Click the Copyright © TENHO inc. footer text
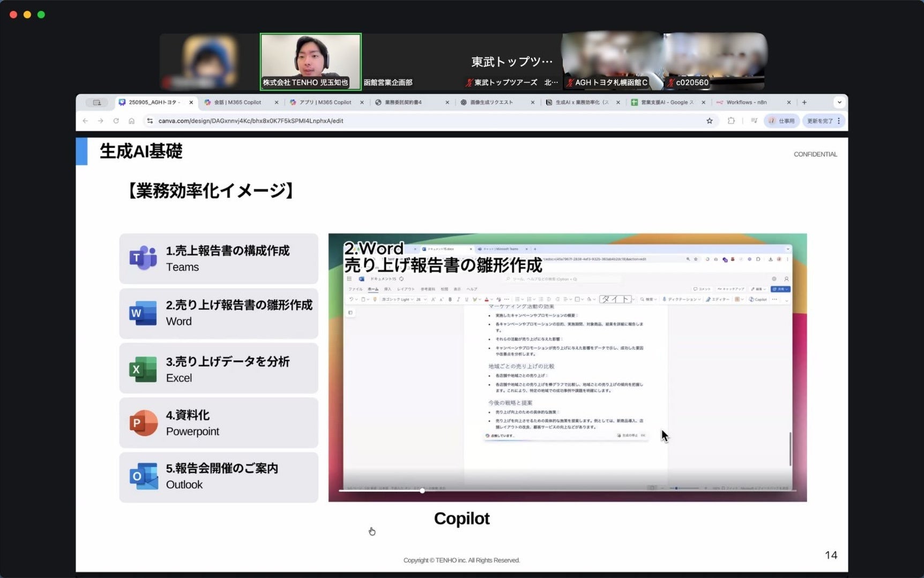This screenshot has height=578, width=924. tap(461, 560)
